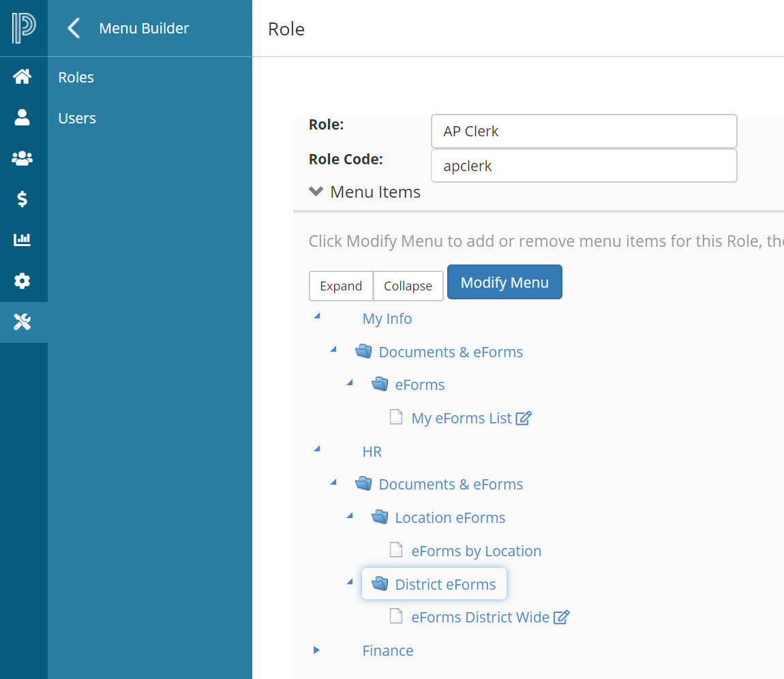Click edit icon beside eForms District Wide
The width and height of the screenshot is (784, 679).
point(561,618)
